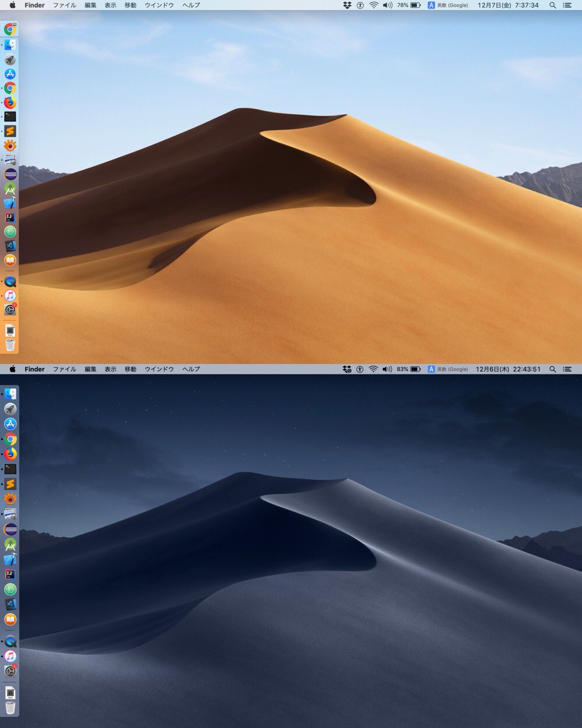
Task: Open Finder menu in the light-mode menu bar
Action: 35,5
